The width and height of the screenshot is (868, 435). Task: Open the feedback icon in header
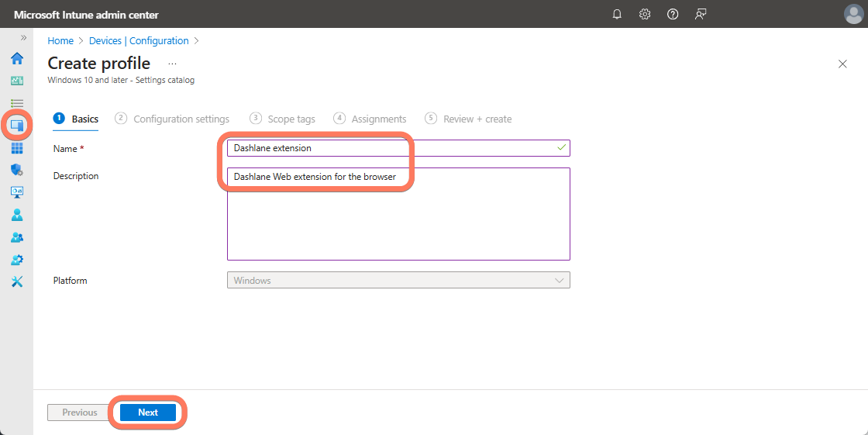pos(701,14)
